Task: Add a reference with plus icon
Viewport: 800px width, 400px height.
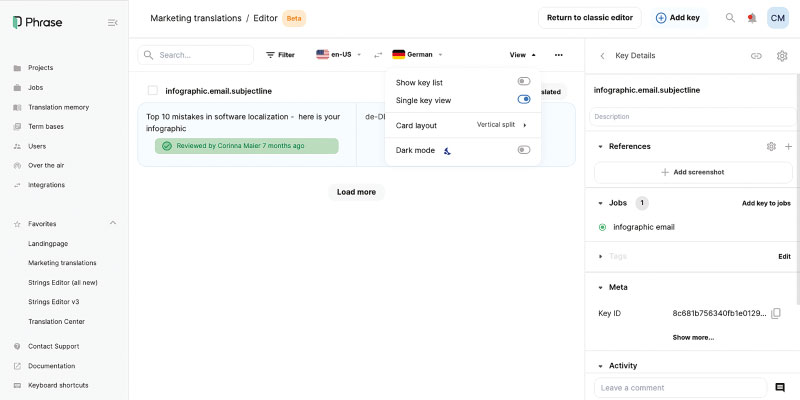Action: pos(788,146)
